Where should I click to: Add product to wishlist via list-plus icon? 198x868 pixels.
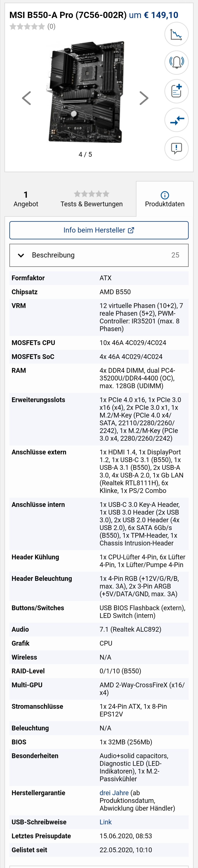tap(176, 91)
